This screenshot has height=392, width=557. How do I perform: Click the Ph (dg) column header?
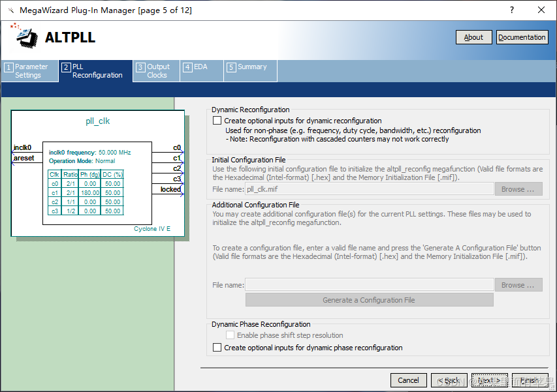(90, 175)
